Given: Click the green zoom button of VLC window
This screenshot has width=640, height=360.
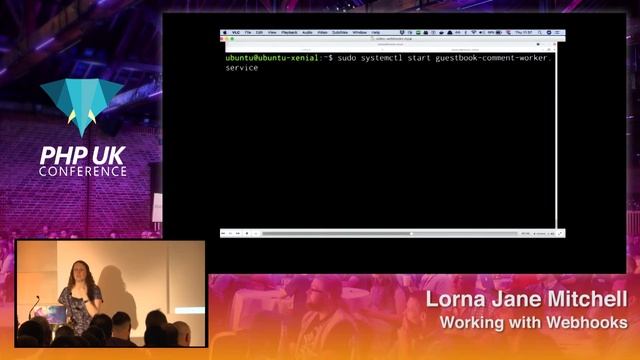Looking at the screenshot, I should pyautogui.click(x=232, y=39).
